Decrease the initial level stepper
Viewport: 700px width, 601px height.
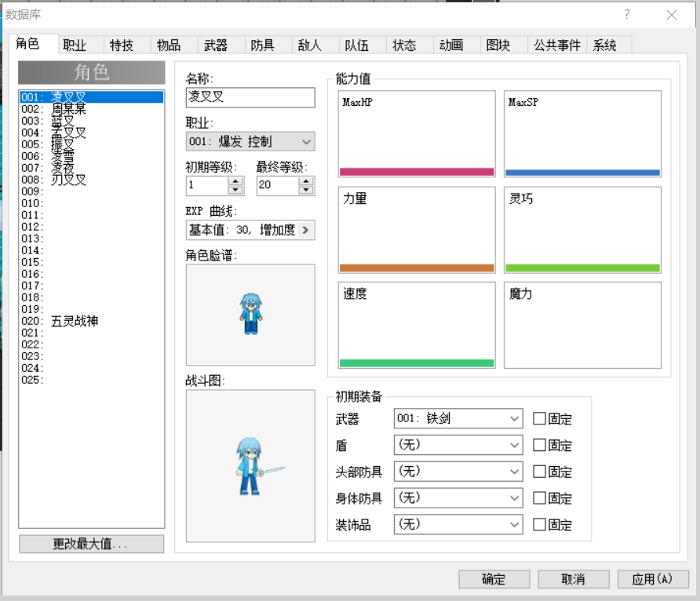click(x=235, y=191)
